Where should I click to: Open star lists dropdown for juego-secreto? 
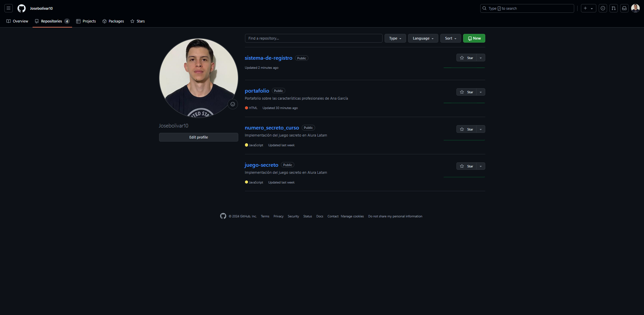[481, 166]
